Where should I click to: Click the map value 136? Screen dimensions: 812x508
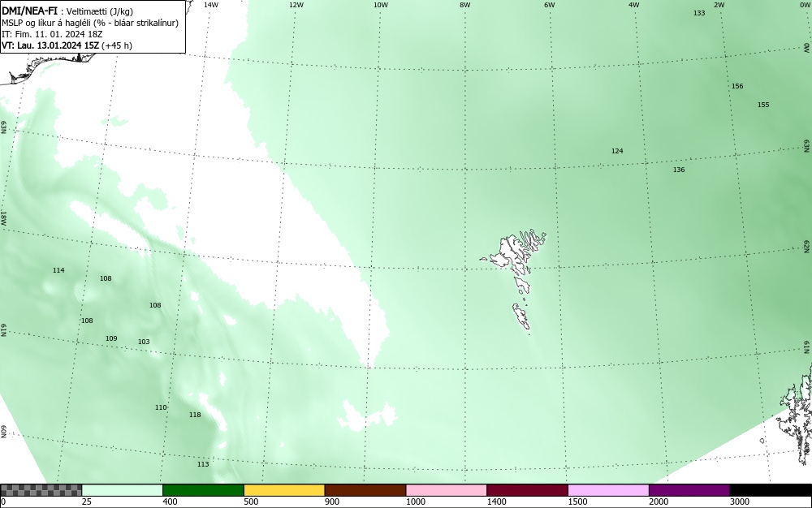pyautogui.click(x=679, y=170)
